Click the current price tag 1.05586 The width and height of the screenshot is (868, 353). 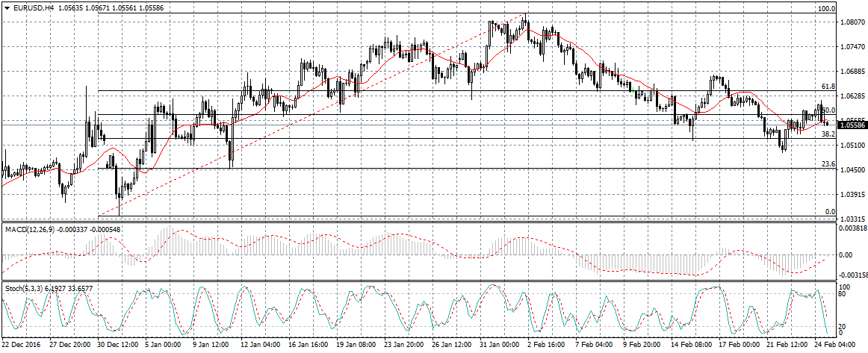click(x=852, y=125)
